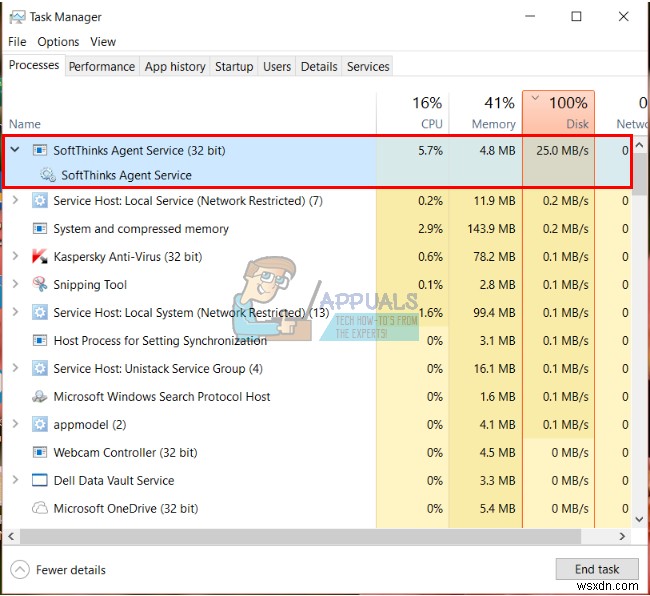
Task: Click the horizontal scrollbar right arrow
Action: (622, 536)
